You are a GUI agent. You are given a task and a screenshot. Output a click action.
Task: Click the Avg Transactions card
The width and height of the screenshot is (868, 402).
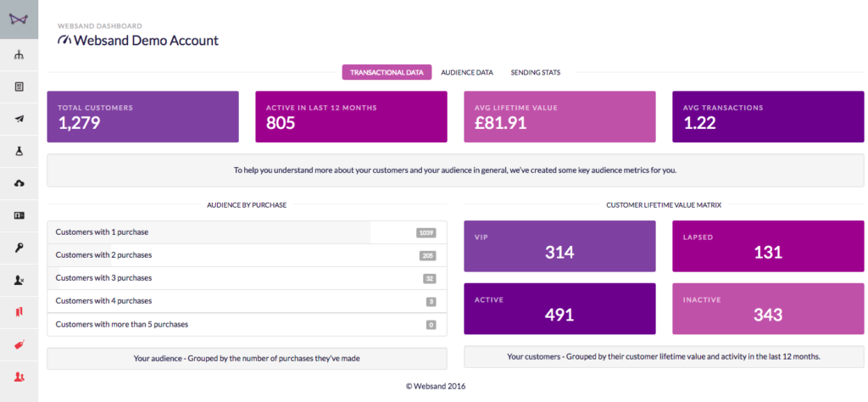768,117
